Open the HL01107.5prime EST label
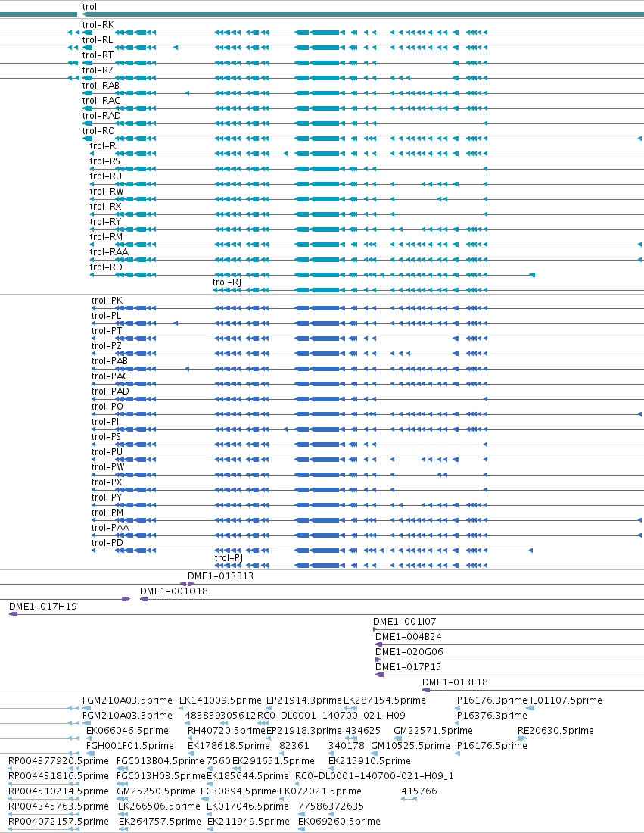Image resolution: width=644 pixels, height=833 pixels. (x=564, y=700)
